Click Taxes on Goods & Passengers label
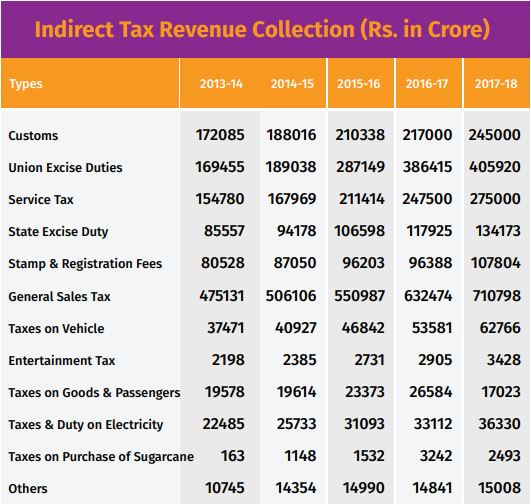The width and height of the screenshot is (531, 504). tap(94, 393)
